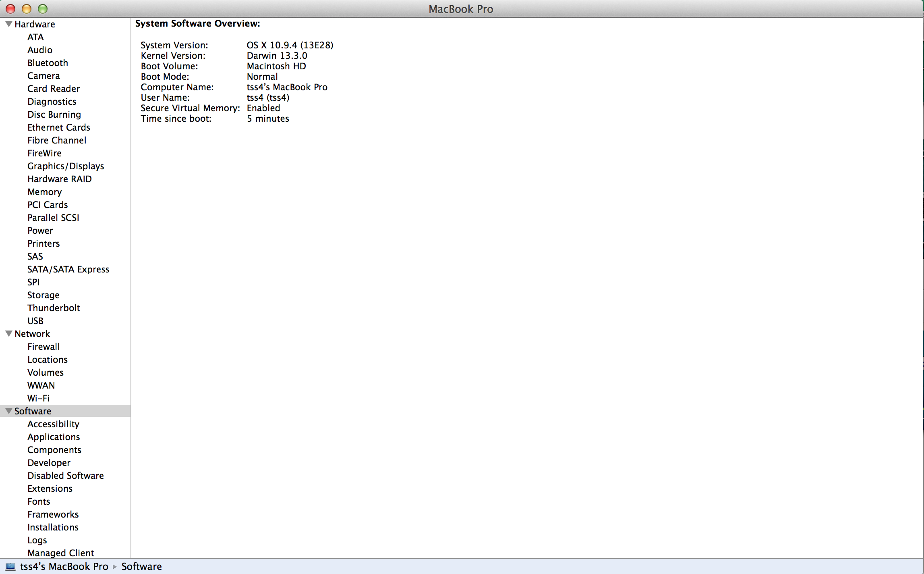This screenshot has height=574, width=924.
Task: Open the Thunderbolt section
Action: [x=54, y=308]
